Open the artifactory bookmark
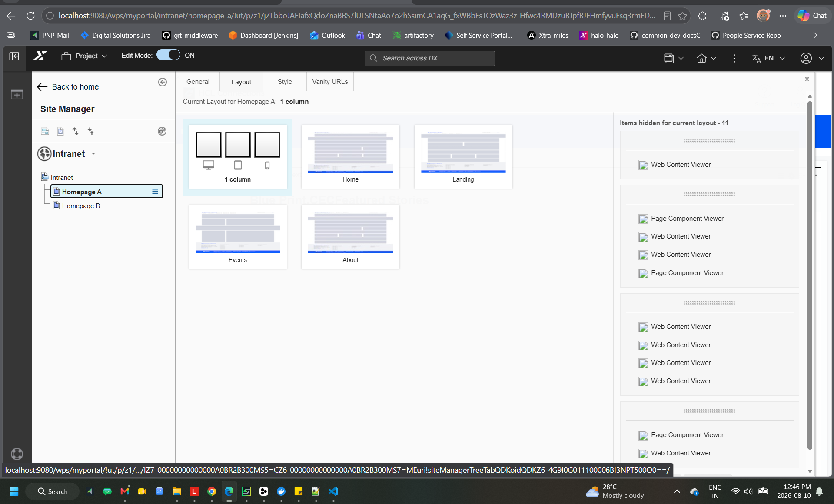The width and height of the screenshot is (834, 504). [x=413, y=35]
